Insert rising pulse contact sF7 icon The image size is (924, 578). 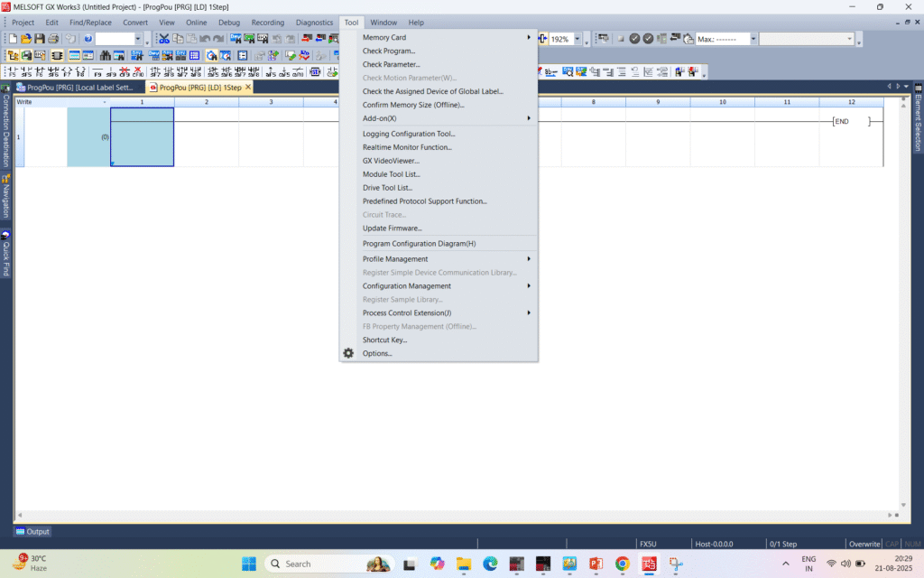(155, 72)
